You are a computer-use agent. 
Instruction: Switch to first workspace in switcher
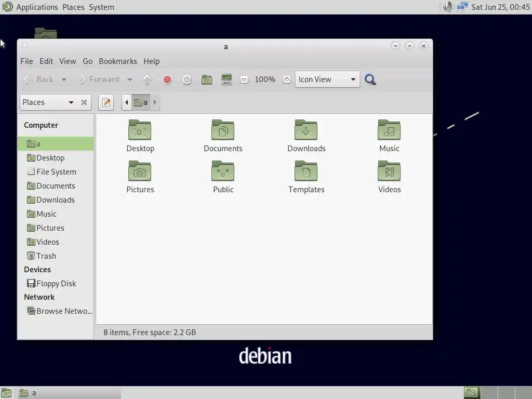(x=471, y=393)
